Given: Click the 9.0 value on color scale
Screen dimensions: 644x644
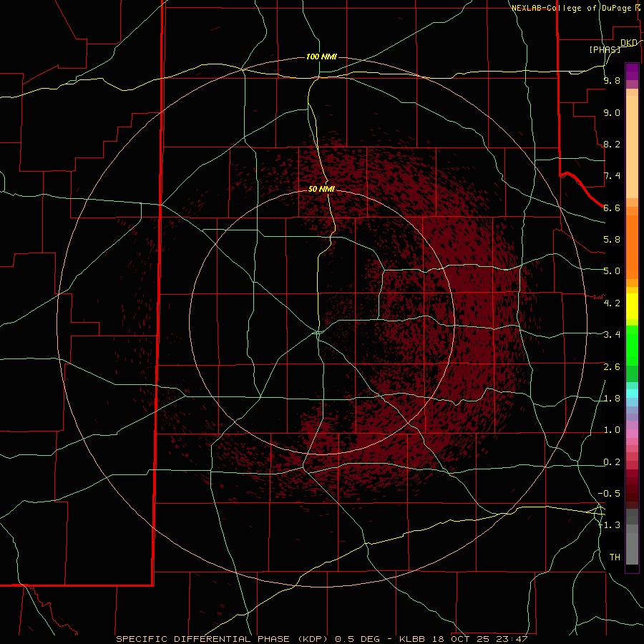Looking at the screenshot, I should click(612, 112).
